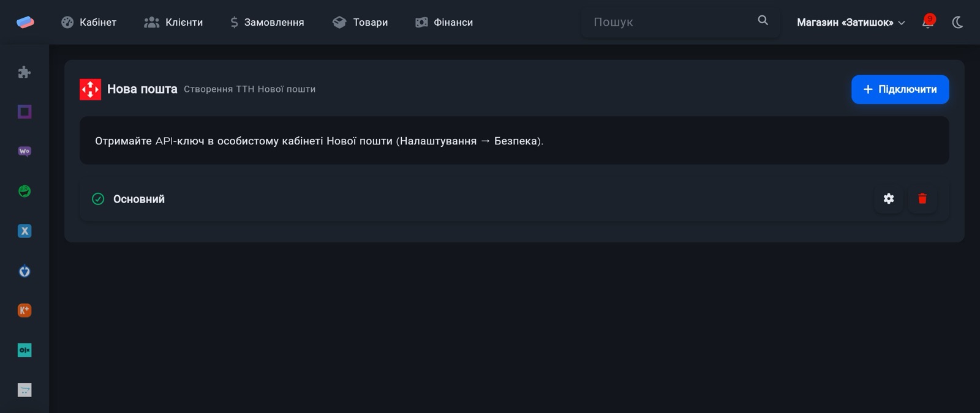Click the magnifier search icon
This screenshot has width=980, height=413.
coord(763,20)
